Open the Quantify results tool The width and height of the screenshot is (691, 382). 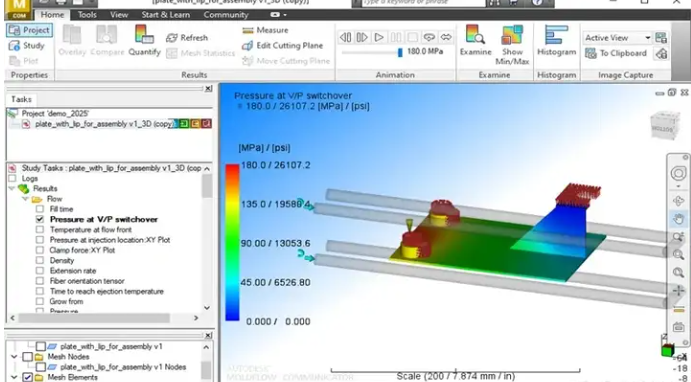point(144,40)
